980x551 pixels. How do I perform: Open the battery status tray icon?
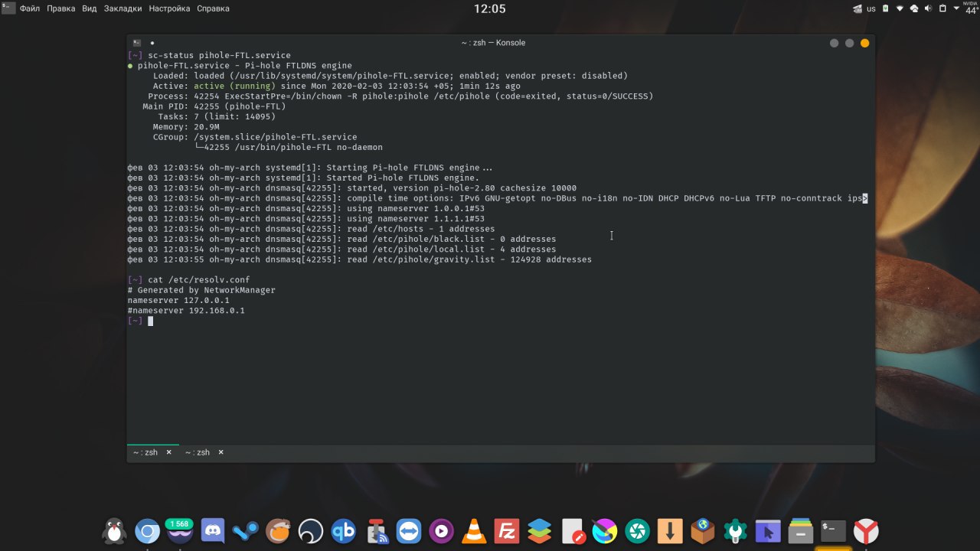pyautogui.click(x=887, y=8)
